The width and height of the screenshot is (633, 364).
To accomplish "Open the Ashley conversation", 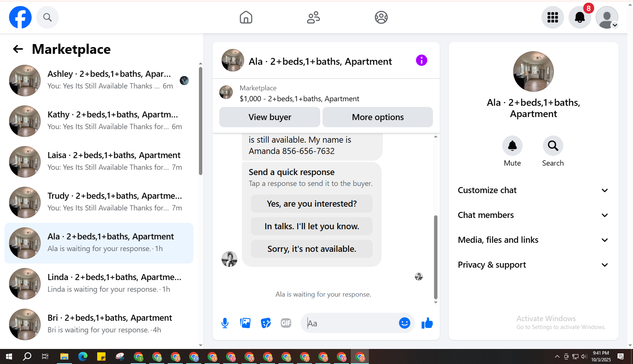I will (99, 81).
